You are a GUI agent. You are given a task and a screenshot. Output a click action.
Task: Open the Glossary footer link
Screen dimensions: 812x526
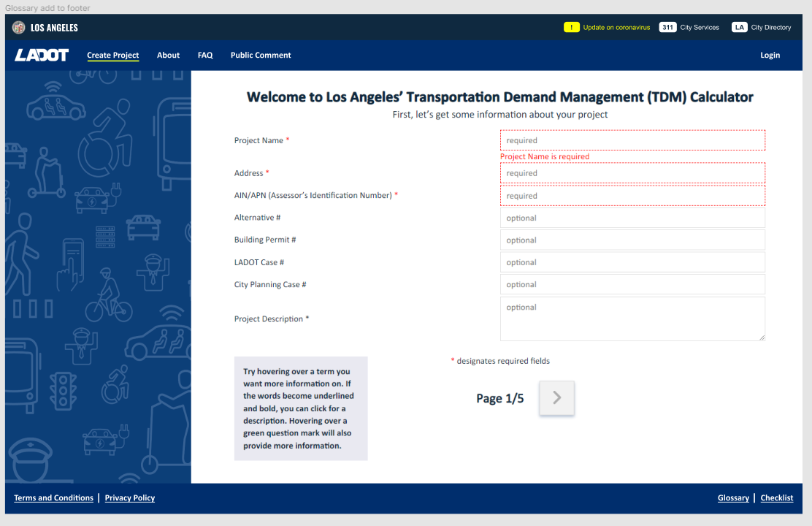pyautogui.click(x=733, y=498)
